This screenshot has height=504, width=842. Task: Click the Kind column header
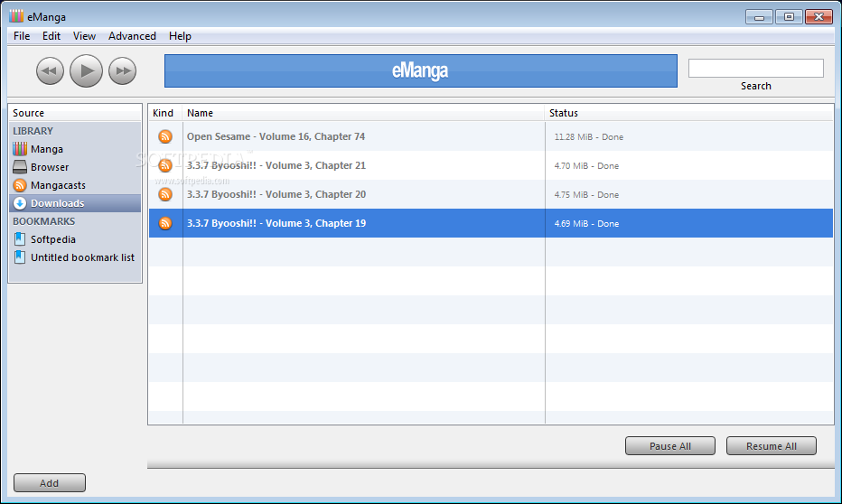tap(164, 113)
